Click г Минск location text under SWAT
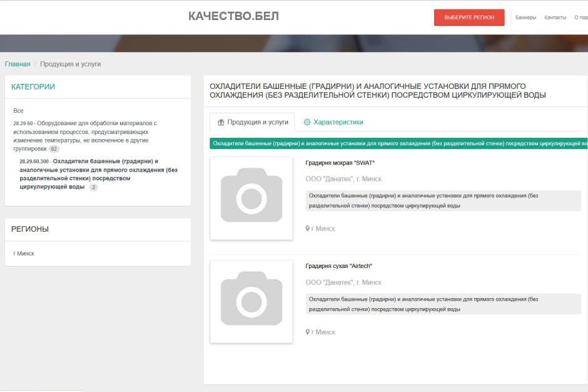Image resolution: width=588 pixels, height=392 pixels. click(x=323, y=229)
